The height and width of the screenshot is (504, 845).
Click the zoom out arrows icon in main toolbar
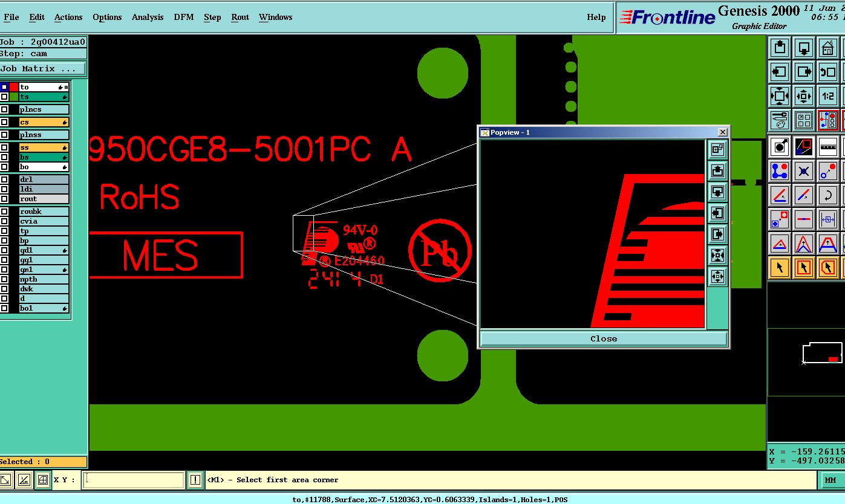coord(803,95)
